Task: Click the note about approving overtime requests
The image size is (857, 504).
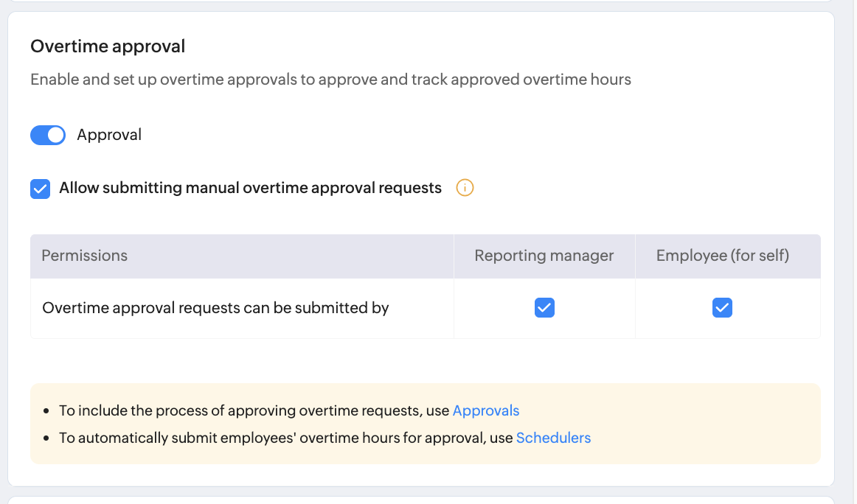Action: tap(254, 411)
